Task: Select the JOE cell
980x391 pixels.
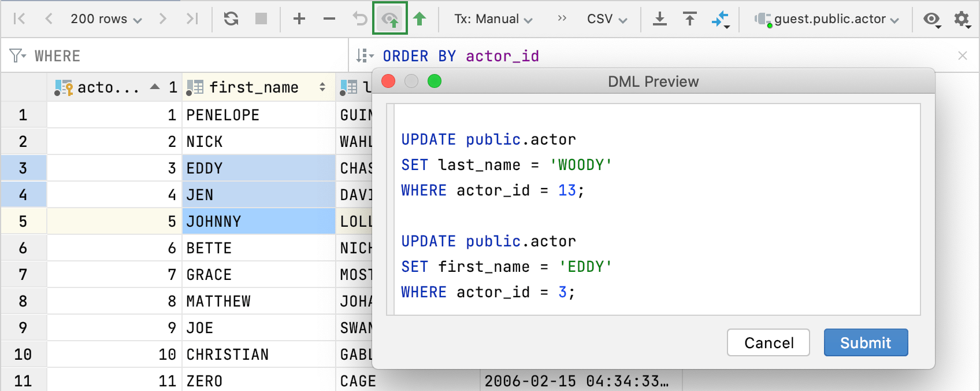Action: 259,328
